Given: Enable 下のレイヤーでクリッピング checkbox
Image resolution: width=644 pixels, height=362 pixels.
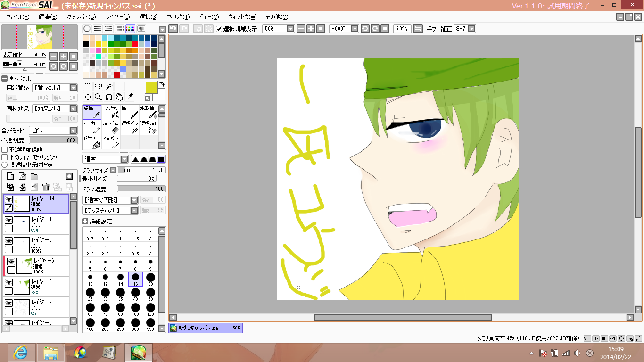Looking at the screenshot, I should (5, 157).
